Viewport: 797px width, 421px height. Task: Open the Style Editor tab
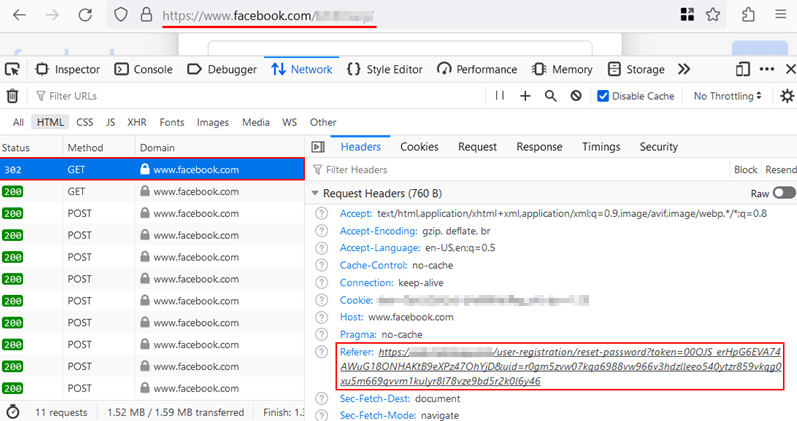point(385,69)
